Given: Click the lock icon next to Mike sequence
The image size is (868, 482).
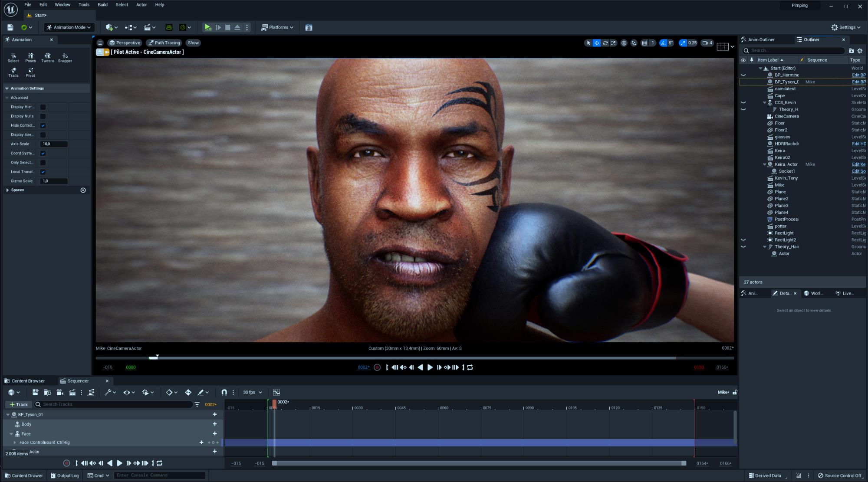Looking at the screenshot, I should [x=735, y=392].
